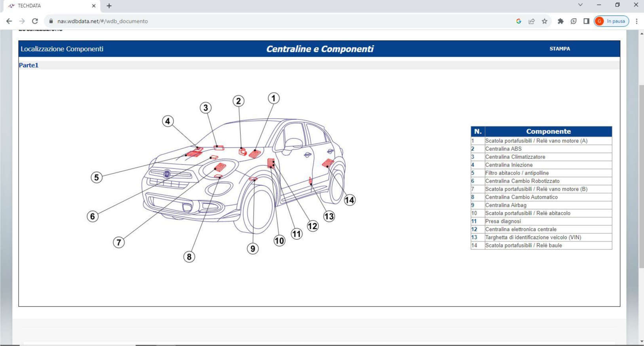644x346 pixels.
Task: Click row Centralina Climatizzatore
Action: (x=541, y=157)
